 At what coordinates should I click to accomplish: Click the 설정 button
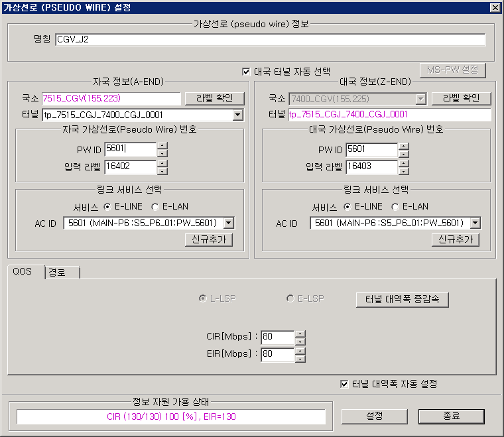[x=375, y=416]
